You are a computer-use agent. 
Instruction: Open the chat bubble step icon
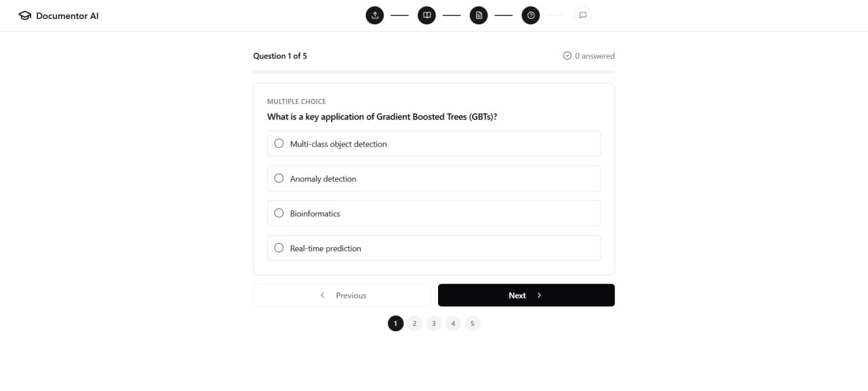pos(583,15)
